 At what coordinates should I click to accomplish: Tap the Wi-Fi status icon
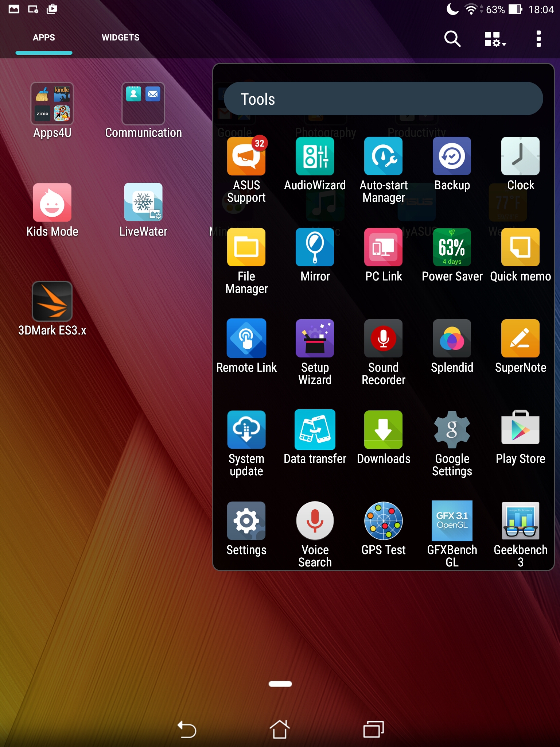pyautogui.click(x=471, y=9)
